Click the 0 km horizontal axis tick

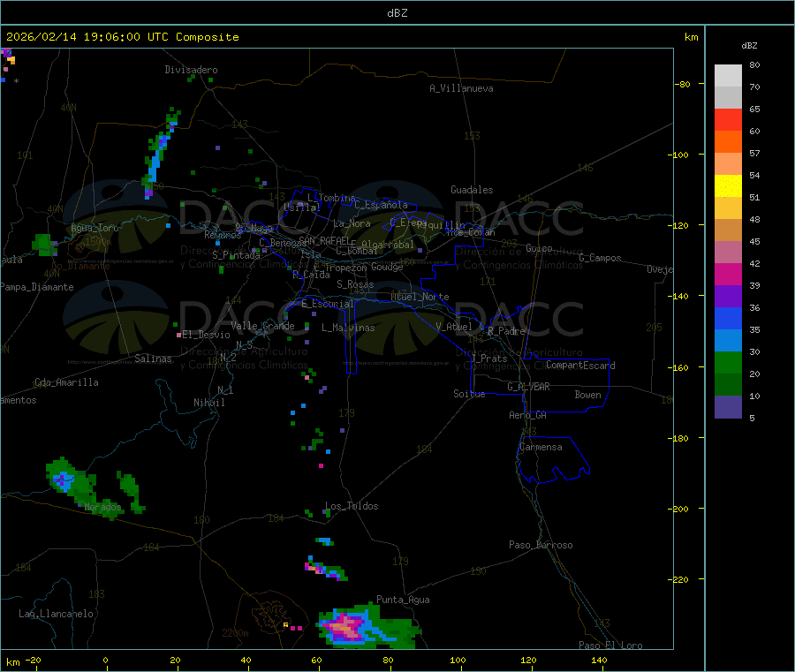(105, 660)
